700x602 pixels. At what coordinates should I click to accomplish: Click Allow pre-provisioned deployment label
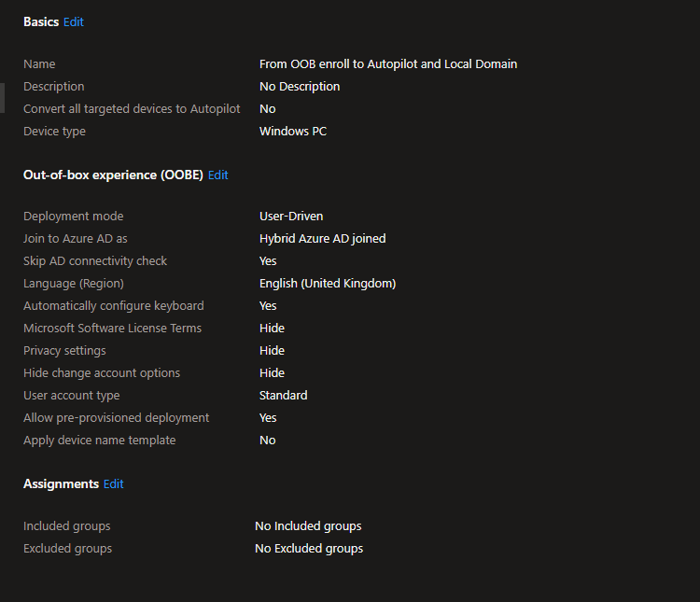(x=116, y=418)
